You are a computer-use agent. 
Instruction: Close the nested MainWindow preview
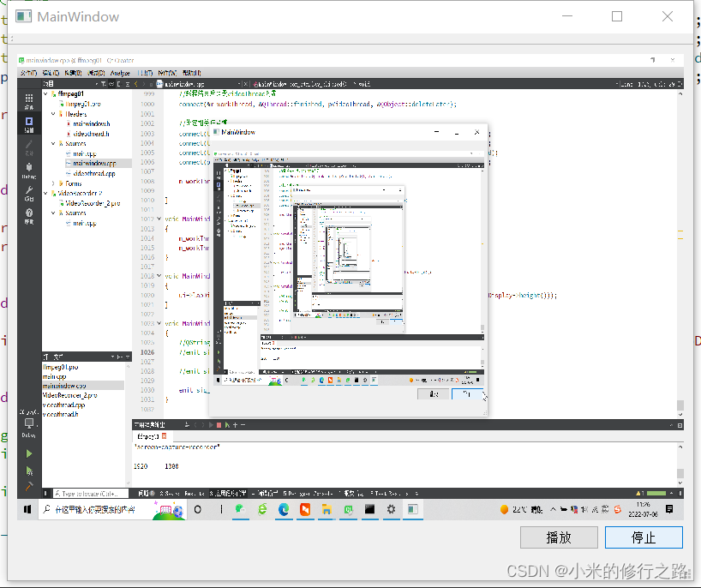click(476, 132)
